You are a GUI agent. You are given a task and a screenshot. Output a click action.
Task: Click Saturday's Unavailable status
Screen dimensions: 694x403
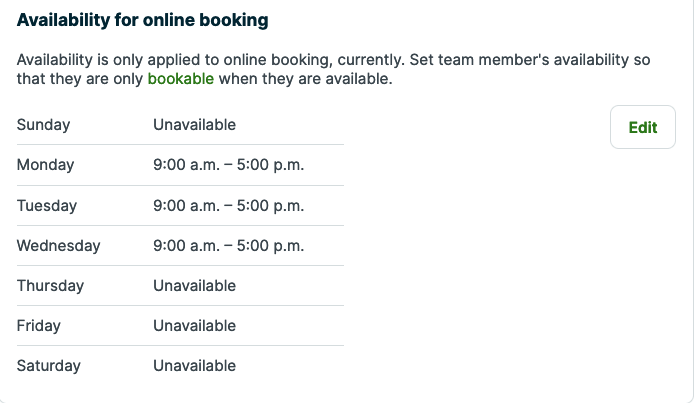pos(194,365)
